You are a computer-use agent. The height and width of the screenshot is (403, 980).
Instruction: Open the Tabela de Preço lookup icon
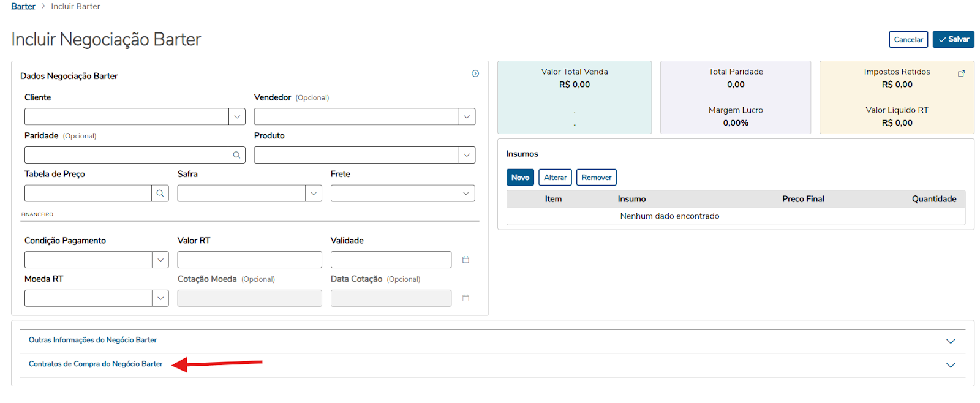[x=160, y=194]
